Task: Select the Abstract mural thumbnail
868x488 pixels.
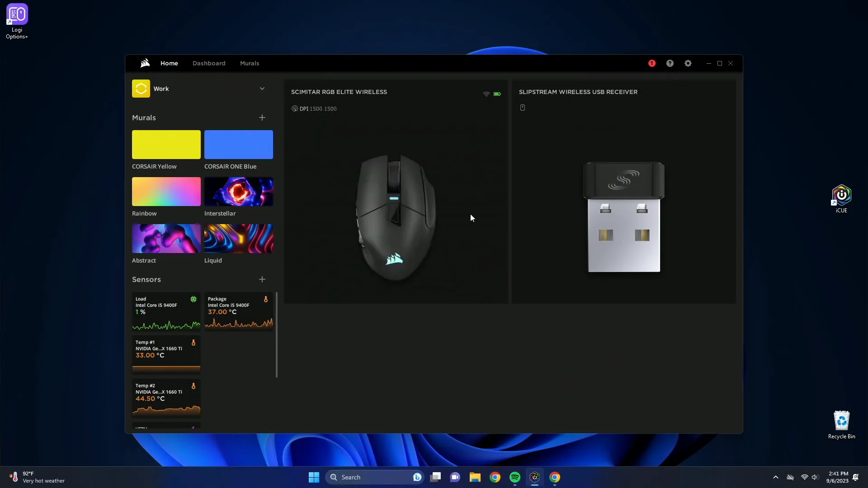Action: tap(166, 239)
